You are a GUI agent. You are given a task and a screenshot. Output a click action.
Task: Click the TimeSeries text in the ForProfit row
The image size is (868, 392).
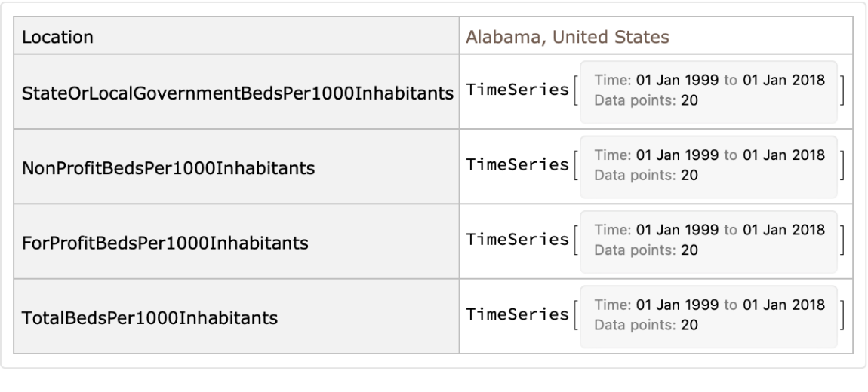click(x=518, y=241)
